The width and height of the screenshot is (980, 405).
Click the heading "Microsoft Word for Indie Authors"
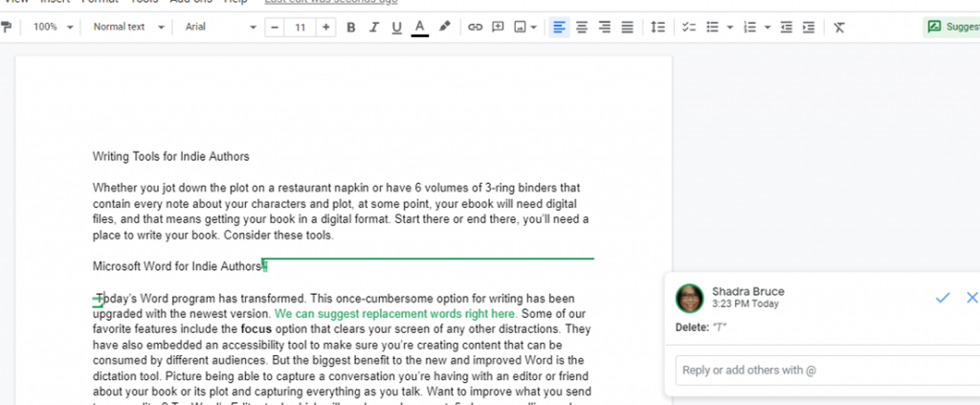coord(177,266)
